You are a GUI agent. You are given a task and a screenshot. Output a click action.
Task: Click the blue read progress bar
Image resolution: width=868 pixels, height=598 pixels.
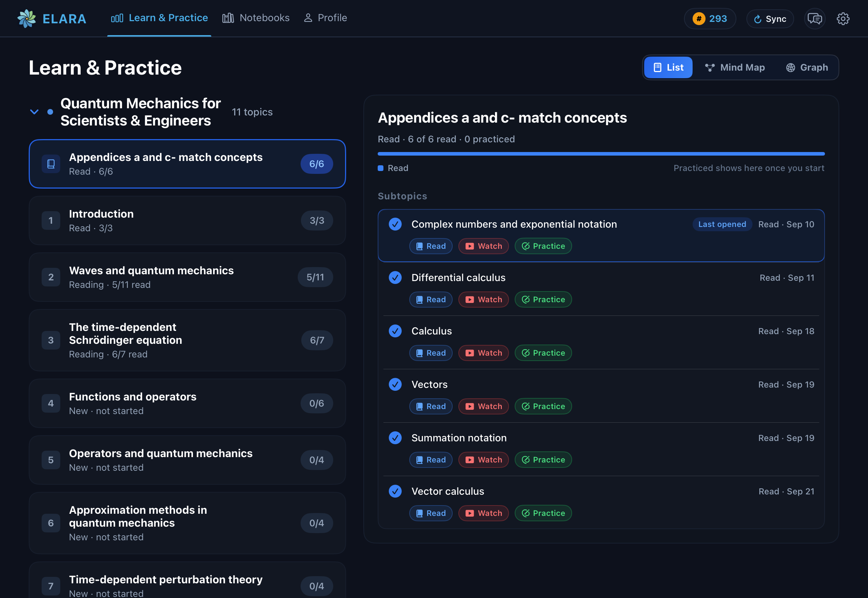[601, 153]
